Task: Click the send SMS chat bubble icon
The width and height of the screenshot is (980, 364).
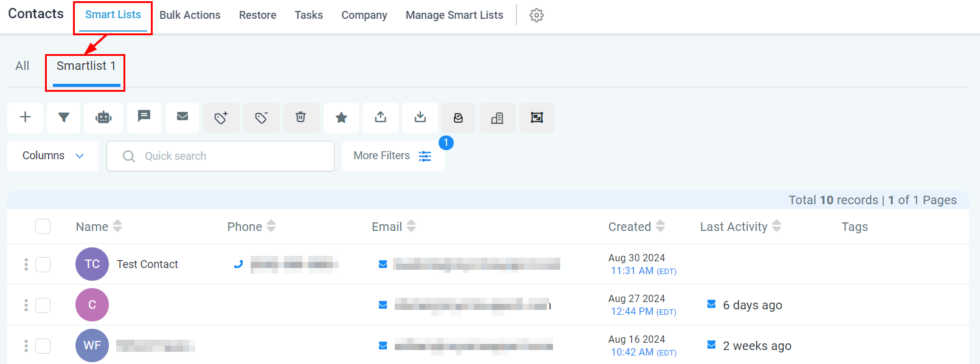Action: (144, 117)
